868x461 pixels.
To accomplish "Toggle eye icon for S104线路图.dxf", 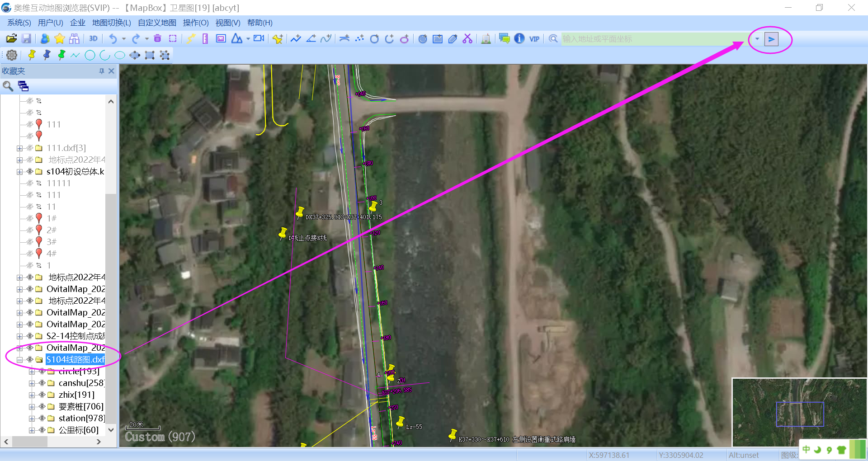I will coord(30,359).
